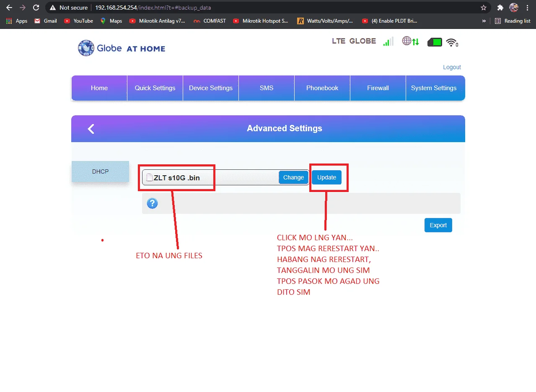
Task: Click the Update button
Action: [x=326, y=177]
